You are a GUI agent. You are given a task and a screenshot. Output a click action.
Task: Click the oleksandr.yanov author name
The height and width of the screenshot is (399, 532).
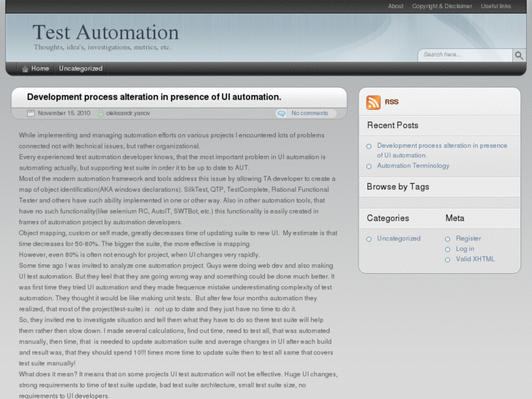coord(128,113)
